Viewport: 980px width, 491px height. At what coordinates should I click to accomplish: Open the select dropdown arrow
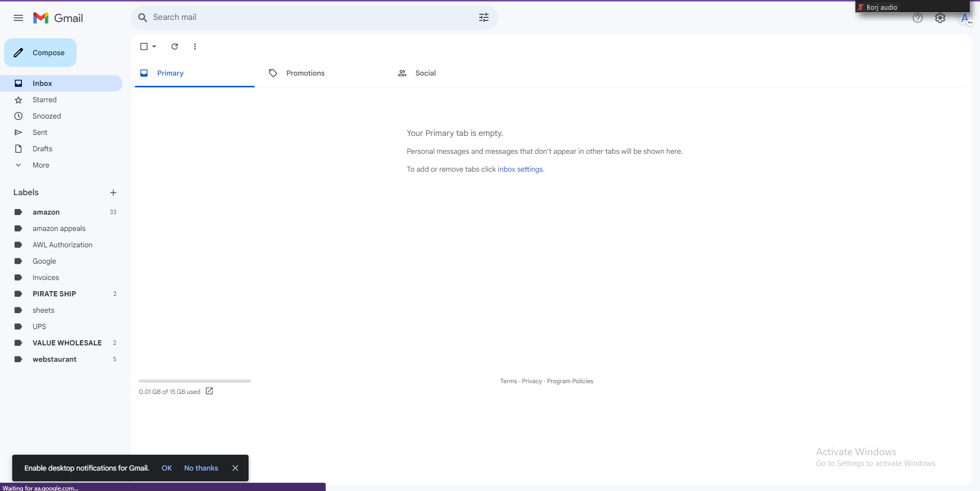(154, 46)
